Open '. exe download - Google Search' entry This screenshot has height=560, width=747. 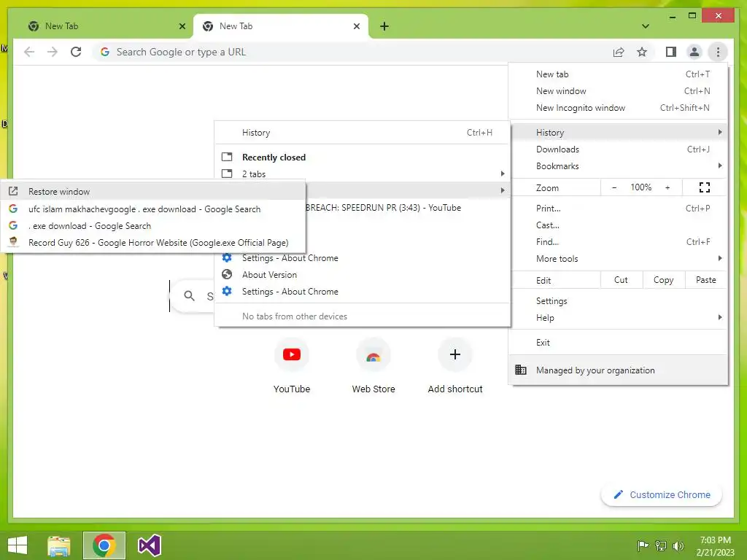click(152, 226)
